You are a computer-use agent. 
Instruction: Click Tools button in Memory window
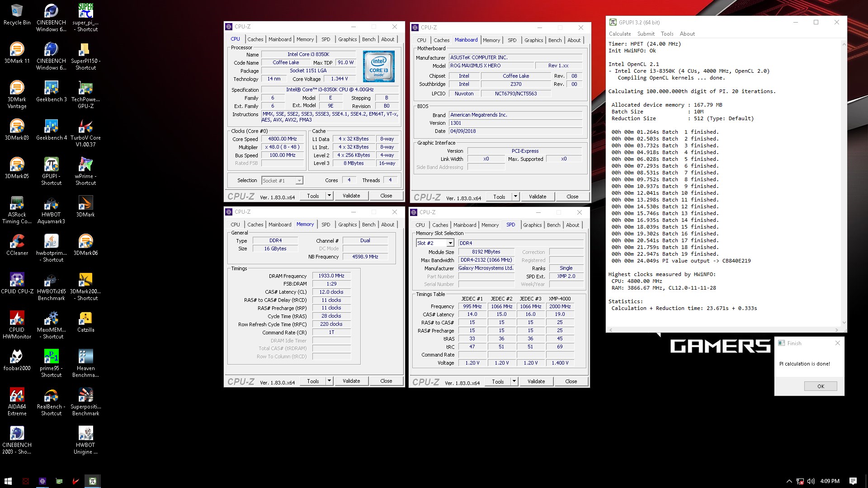pos(313,381)
